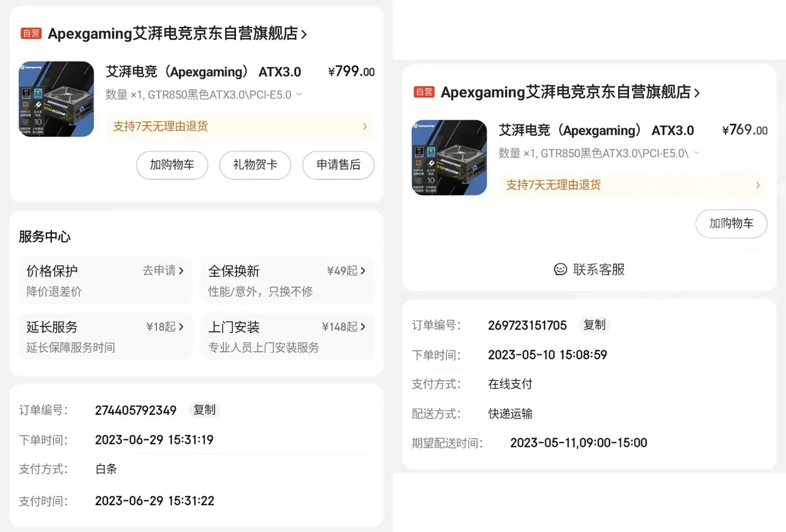The image size is (786, 532).
Task: Click 申请售后 button
Action: [x=339, y=165]
